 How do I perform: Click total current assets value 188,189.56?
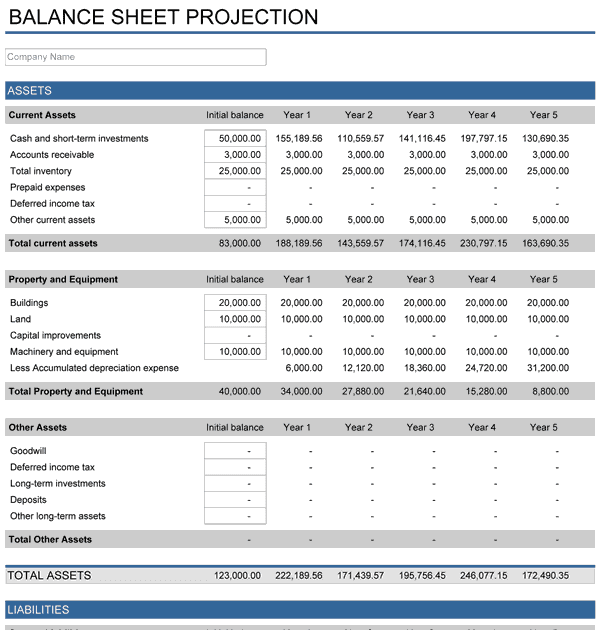click(x=299, y=243)
